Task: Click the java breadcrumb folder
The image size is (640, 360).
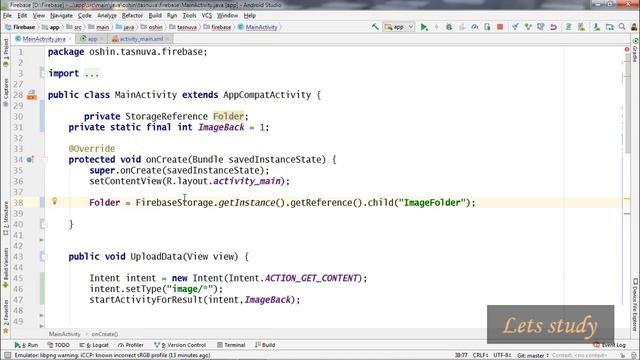Action: coord(125,27)
